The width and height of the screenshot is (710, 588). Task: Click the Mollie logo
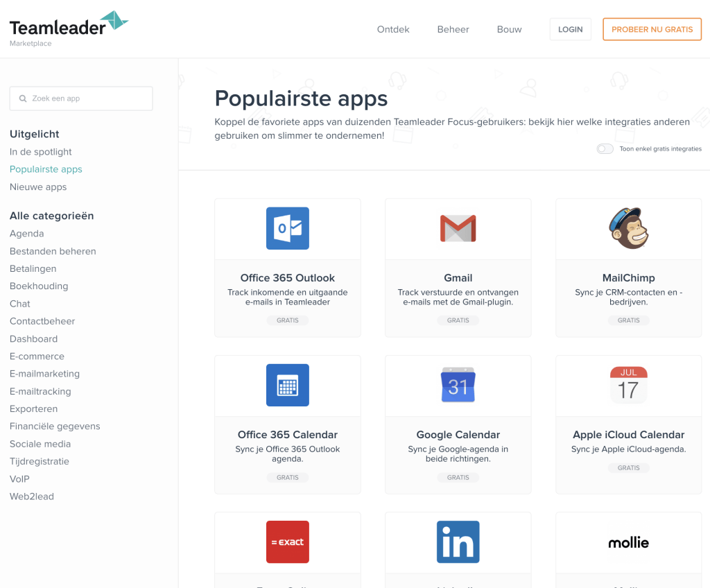click(x=628, y=542)
